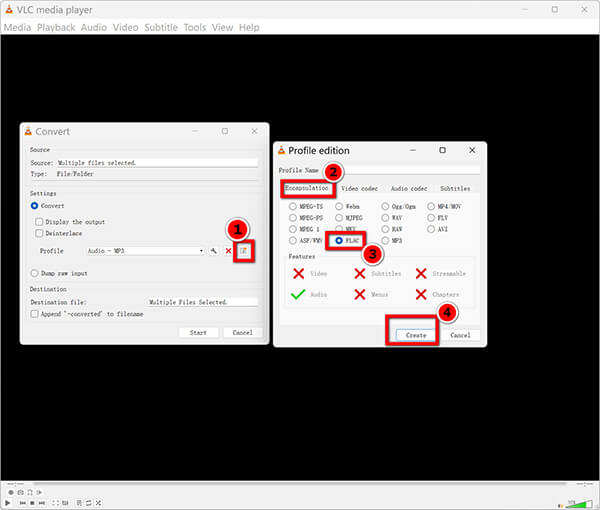Select the Webm encapsulation option
Screen dimensions: 600x510
pos(339,207)
